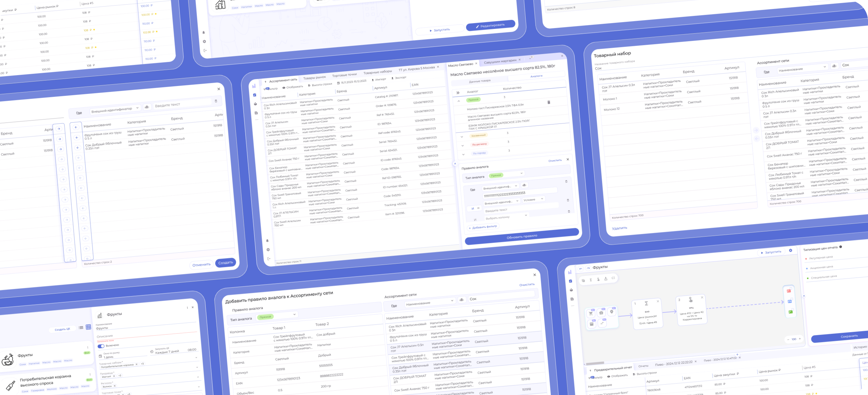Switch to grid view icon next to Создать ЦК
Viewport: 868px width, 395px height.
(x=88, y=327)
